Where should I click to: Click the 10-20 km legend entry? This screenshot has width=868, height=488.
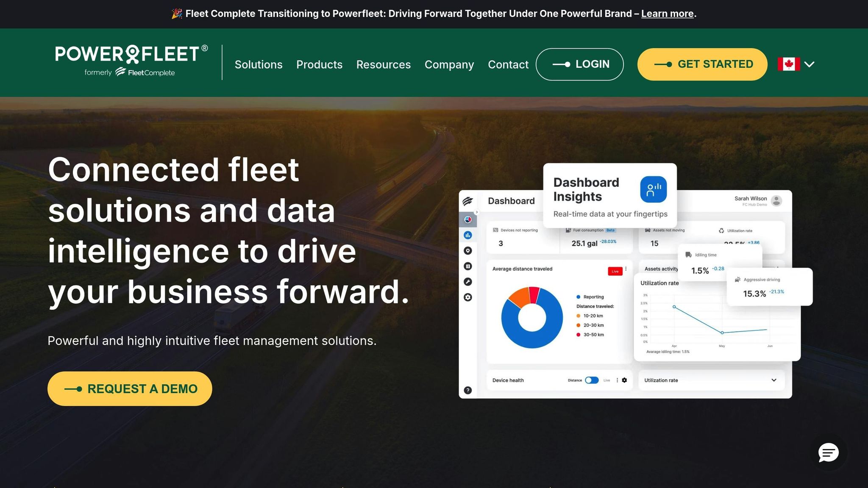tap(590, 316)
